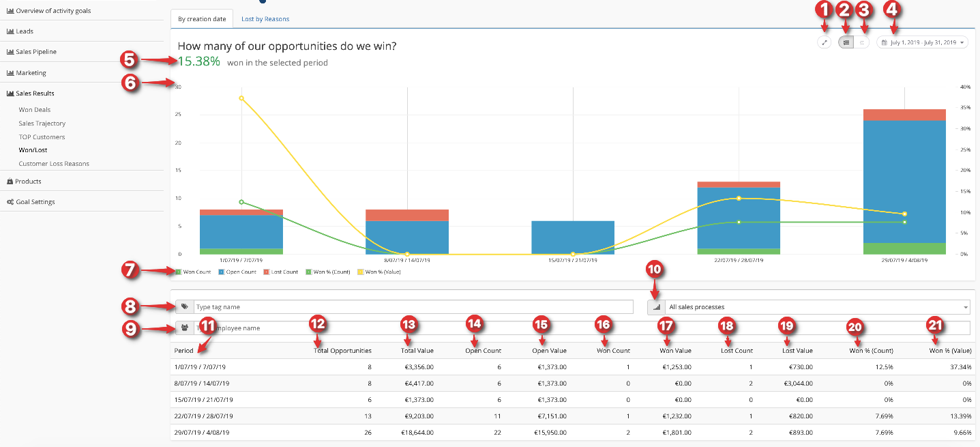Screen dimensions: 980x447
Task: Expand the chart to fullscreen using the arrows icon
Action: coord(824,42)
